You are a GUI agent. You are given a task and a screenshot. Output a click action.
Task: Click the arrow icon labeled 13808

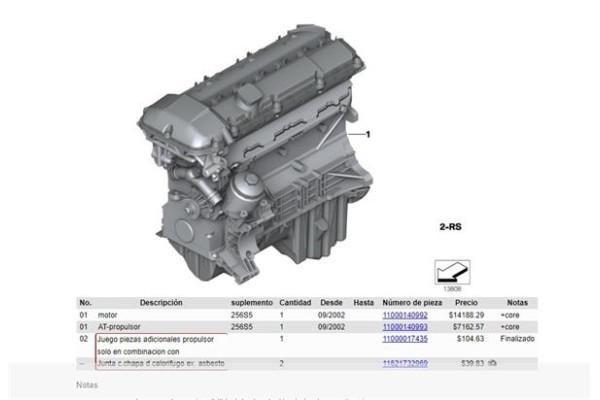(x=452, y=272)
